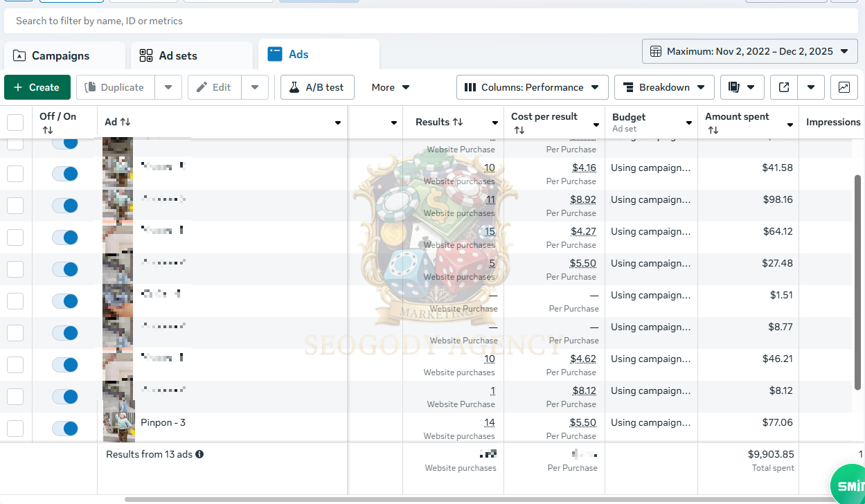The image size is (865, 504).
Task: Click the Edit button
Action: point(214,87)
